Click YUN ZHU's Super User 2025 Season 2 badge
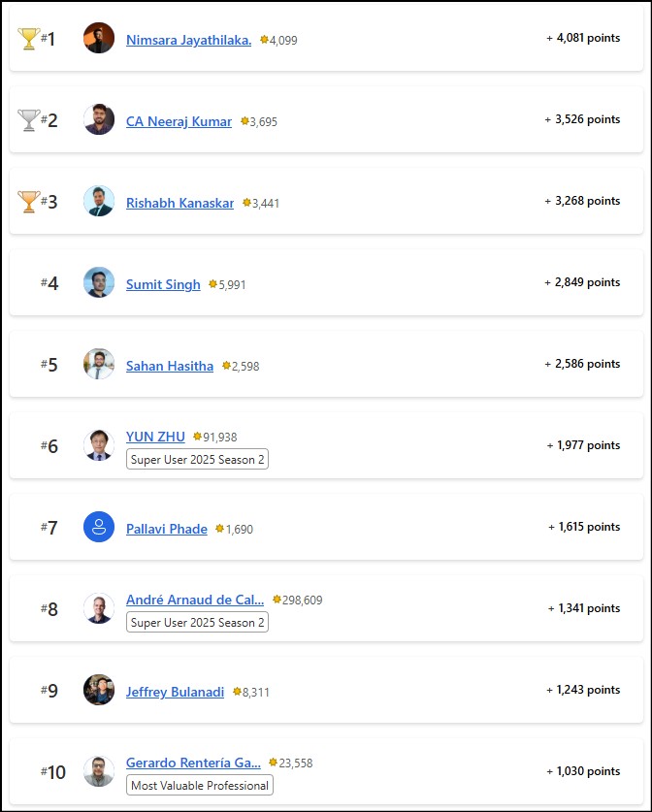The image size is (652, 812). (x=198, y=459)
